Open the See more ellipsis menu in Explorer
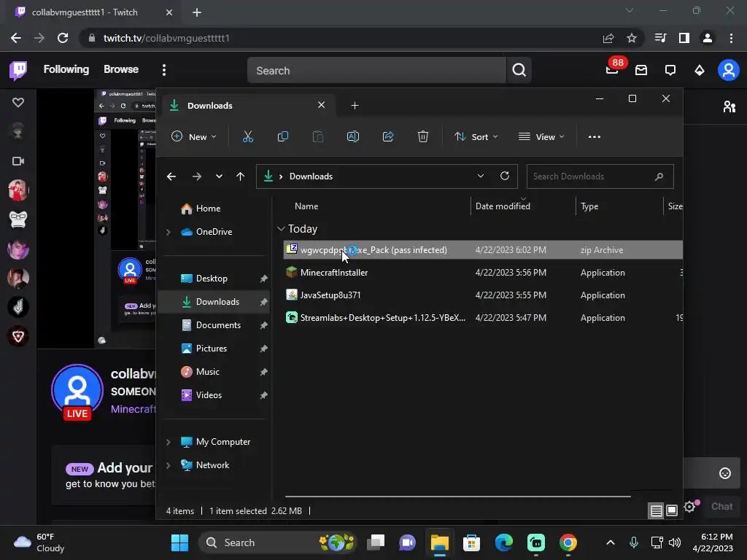The height and width of the screenshot is (560, 747). click(x=594, y=136)
